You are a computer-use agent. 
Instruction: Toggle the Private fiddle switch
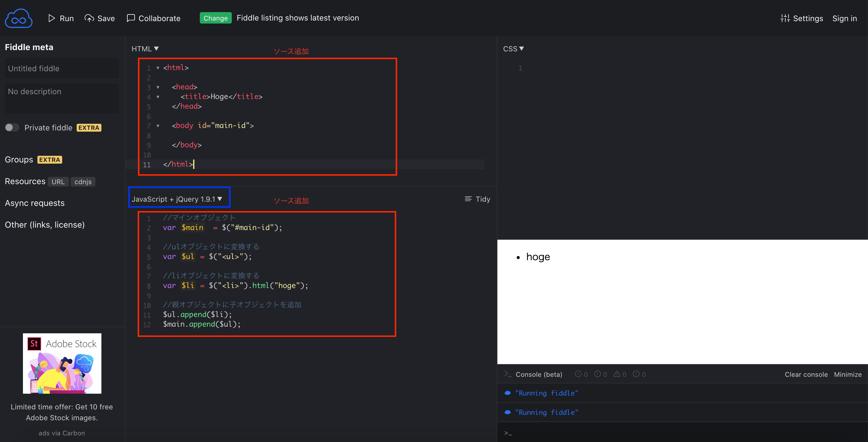click(12, 127)
